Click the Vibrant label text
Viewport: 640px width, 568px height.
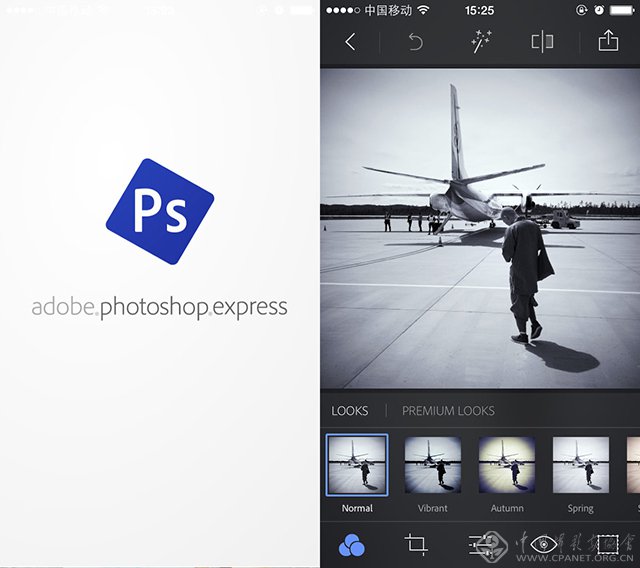pos(432,508)
